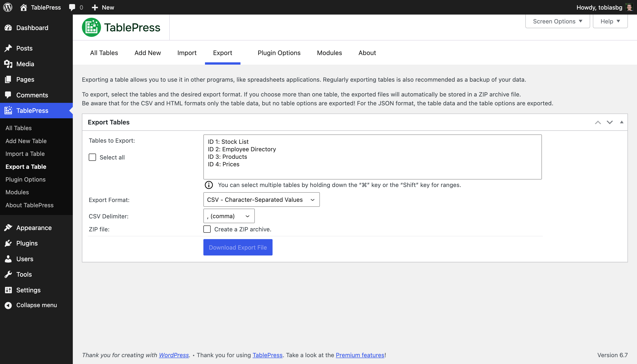Check the Select all checkbox
Screen dimensions: 637x364
pyautogui.click(x=92, y=157)
